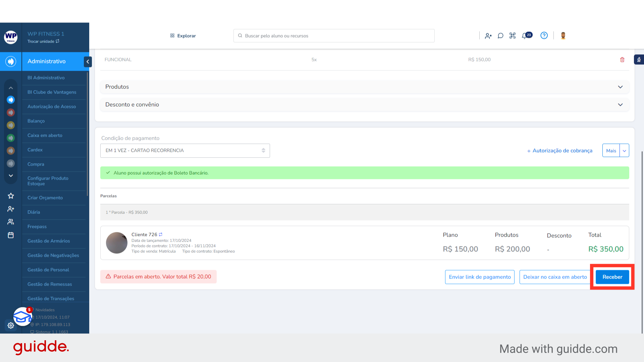Open the Condição de pagamento dropdown
This screenshot has height=362, width=644.
(x=185, y=150)
